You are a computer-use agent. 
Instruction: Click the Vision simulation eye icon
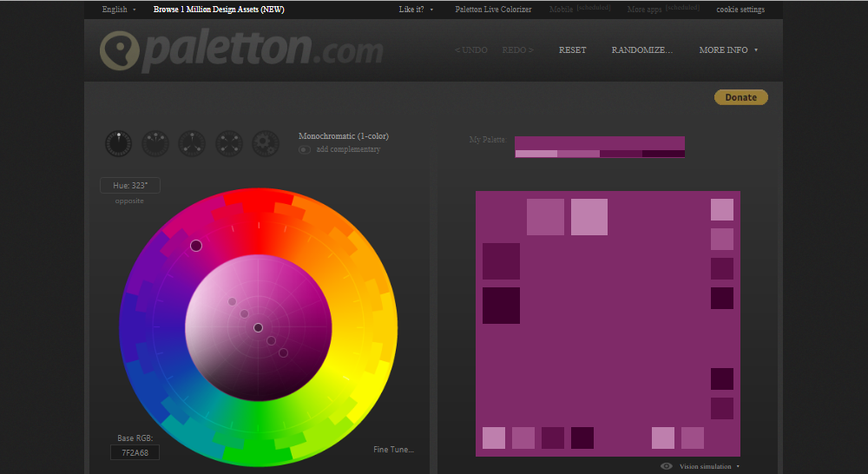[x=667, y=466]
